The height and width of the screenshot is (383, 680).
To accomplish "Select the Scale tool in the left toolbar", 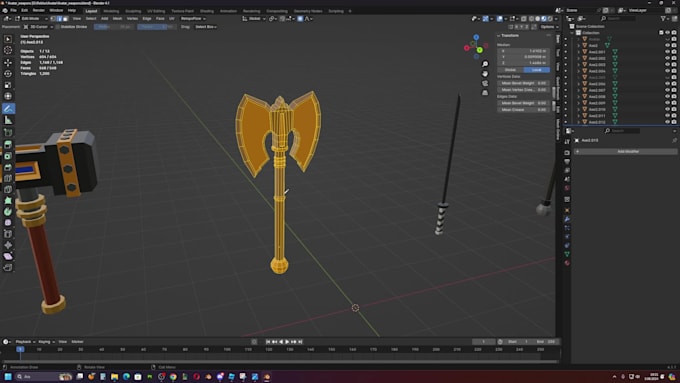I will 8,85.
